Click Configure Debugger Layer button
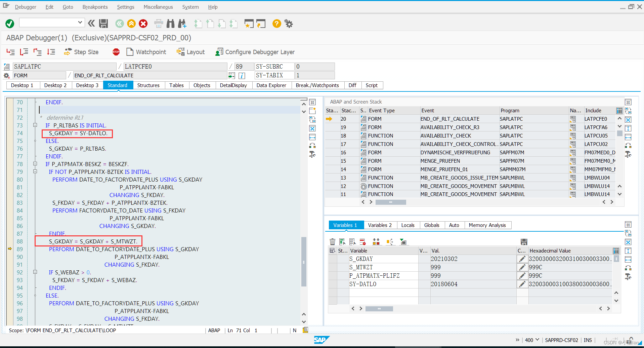Viewport: 644px width, 348px height. pos(255,52)
